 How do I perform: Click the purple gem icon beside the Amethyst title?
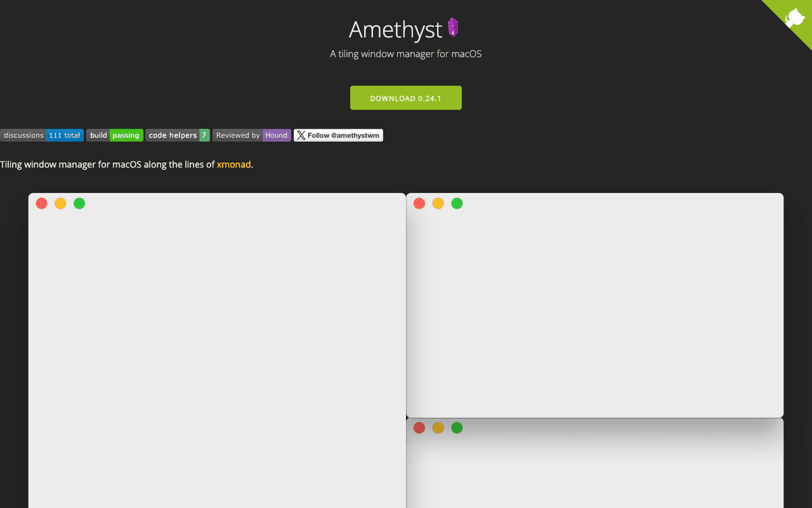(x=453, y=28)
